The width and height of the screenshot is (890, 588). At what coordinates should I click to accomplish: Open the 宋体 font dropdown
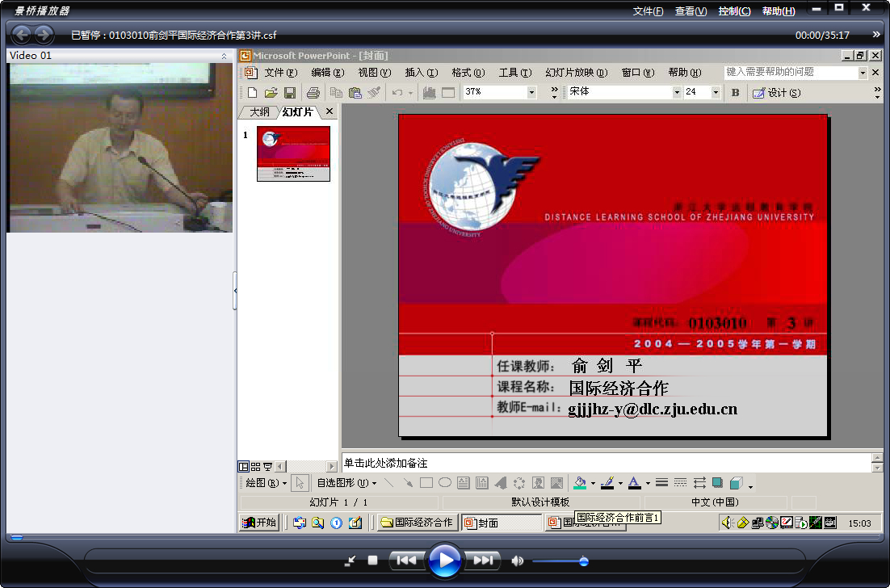(677, 92)
